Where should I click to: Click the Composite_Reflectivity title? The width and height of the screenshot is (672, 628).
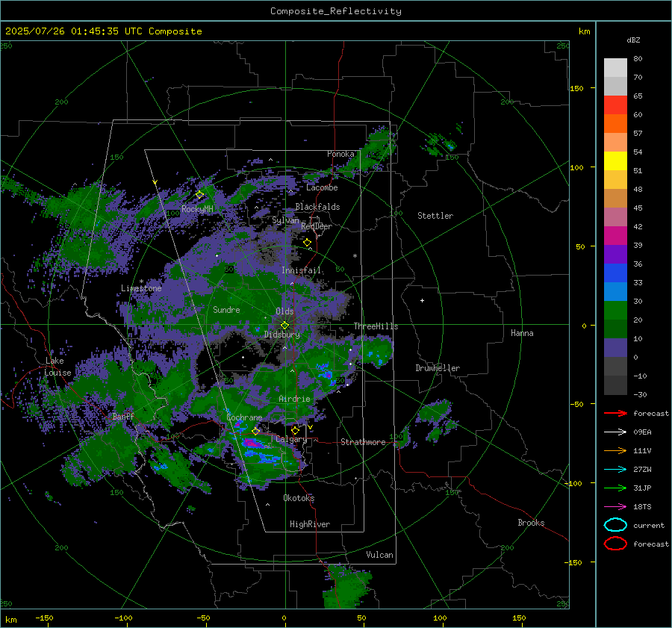click(335, 11)
